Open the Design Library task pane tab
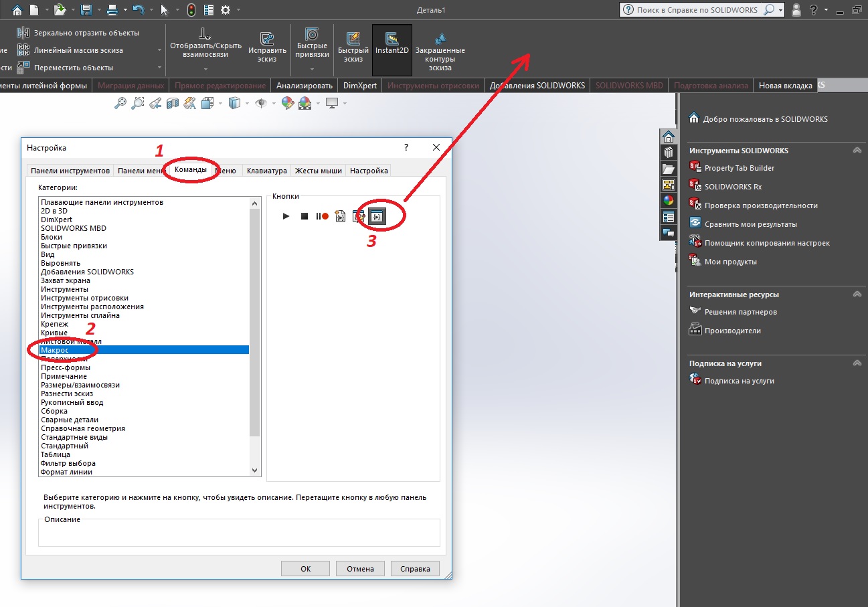 click(x=668, y=153)
